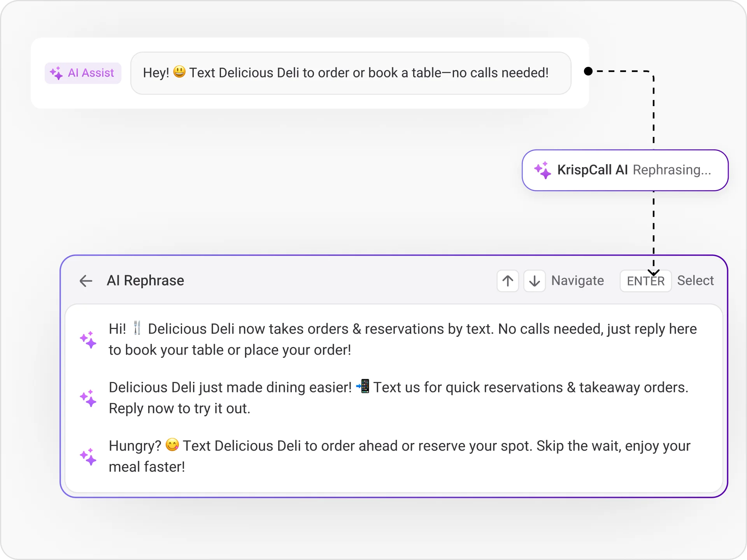This screenshot has width=747, height=560.
Task: Click the ENTER key button
Action: tap(646, 281)
